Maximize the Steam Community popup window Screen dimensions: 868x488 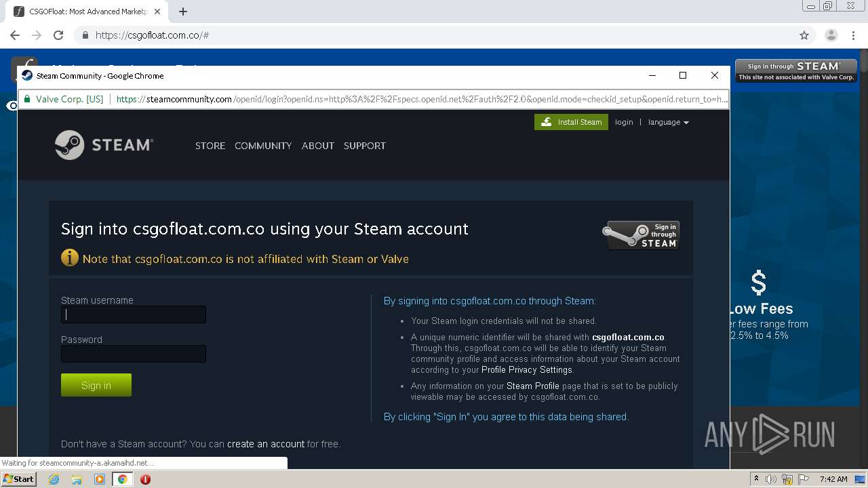click(x=683, y=75)
